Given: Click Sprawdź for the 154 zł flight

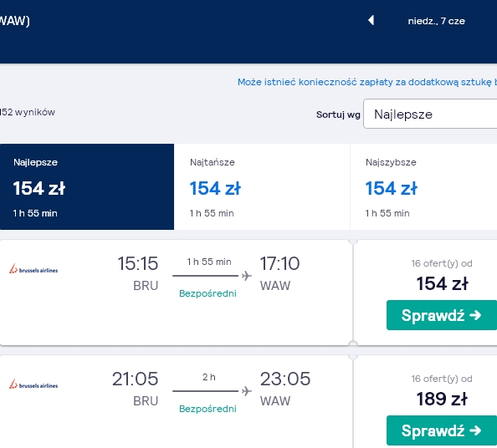Looking at the screenshot, I should tap(442, 315).
